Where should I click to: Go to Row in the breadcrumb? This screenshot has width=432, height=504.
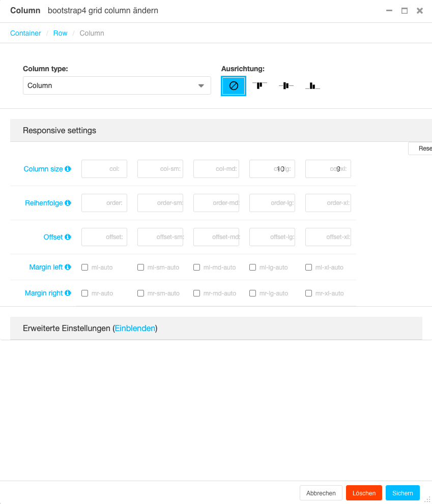coord(60,33)
